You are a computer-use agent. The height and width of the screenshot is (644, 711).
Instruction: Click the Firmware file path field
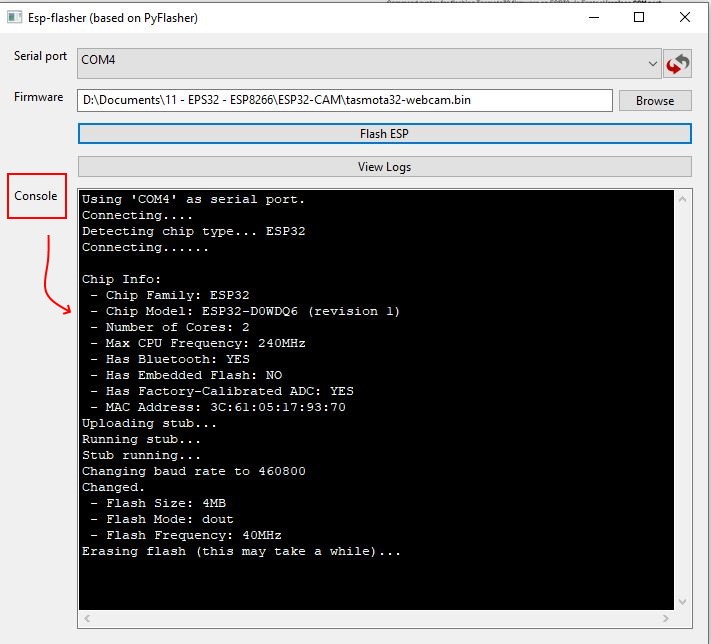tap(345, 100)
